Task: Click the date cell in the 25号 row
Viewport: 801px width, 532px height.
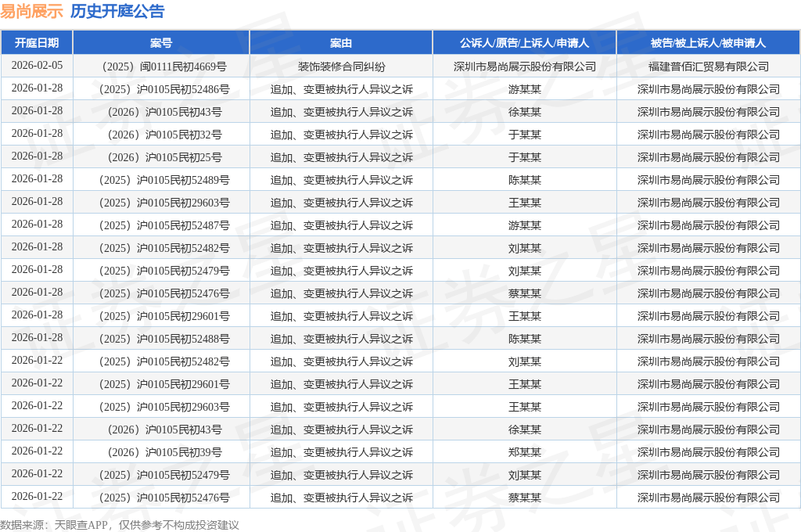Action: 37,156
